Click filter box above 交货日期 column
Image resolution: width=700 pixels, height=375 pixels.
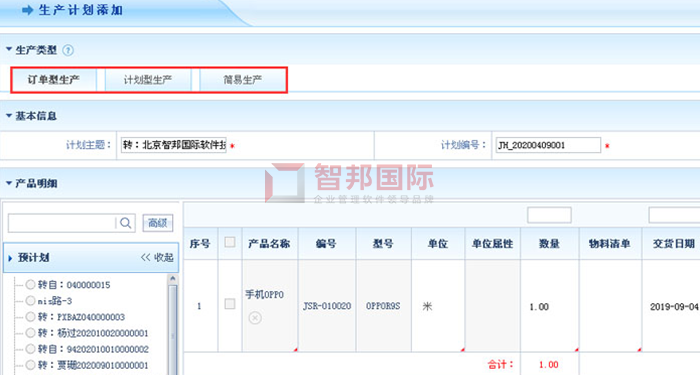click(x=674, y=215)
